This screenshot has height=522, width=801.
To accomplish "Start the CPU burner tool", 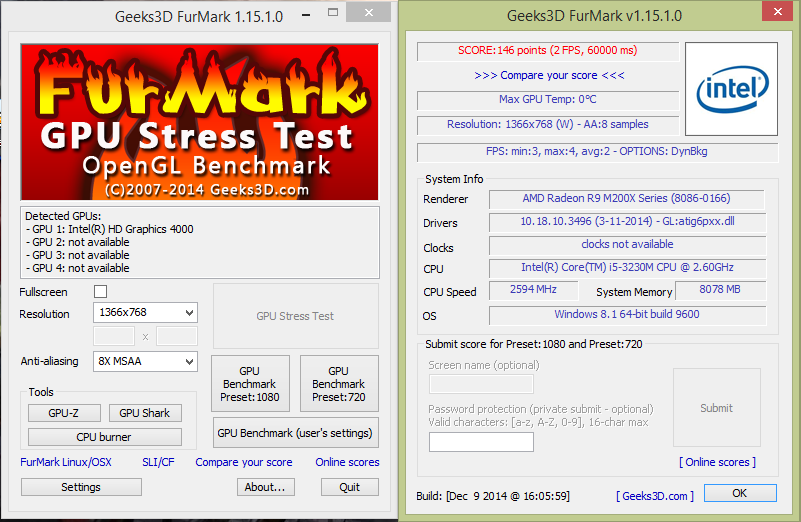I will (104, 437).
